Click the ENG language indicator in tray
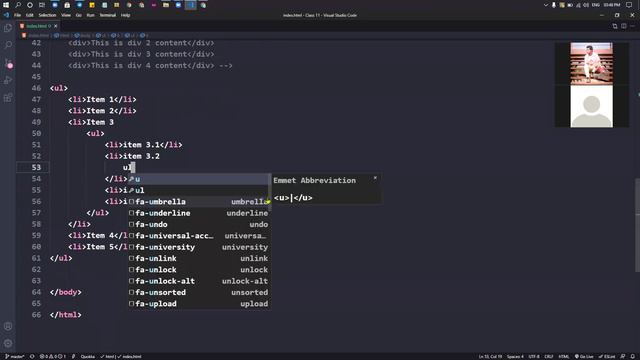 point(596,5)
